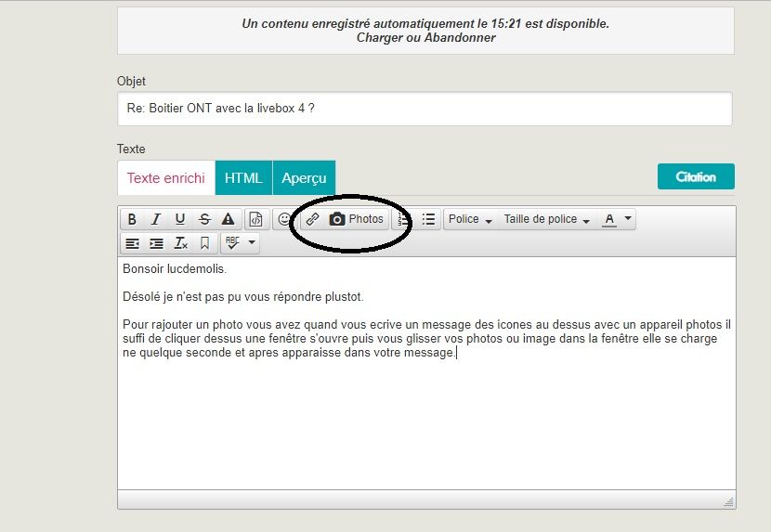Viewport: 771px width, 532px height.
Task: Open the emoticon smiley picker
Action: (x=283, y=219)
